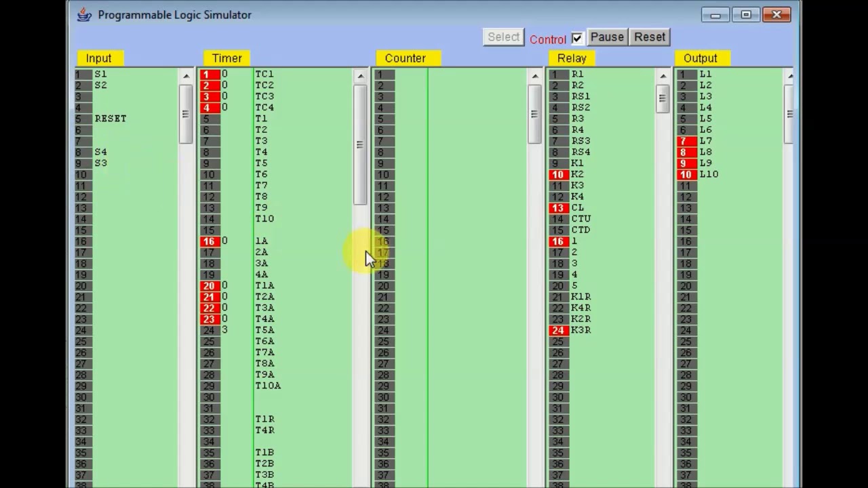Click the up arrow of Input scrollbar
The image size is (868, 488).
tap(186, 76)
